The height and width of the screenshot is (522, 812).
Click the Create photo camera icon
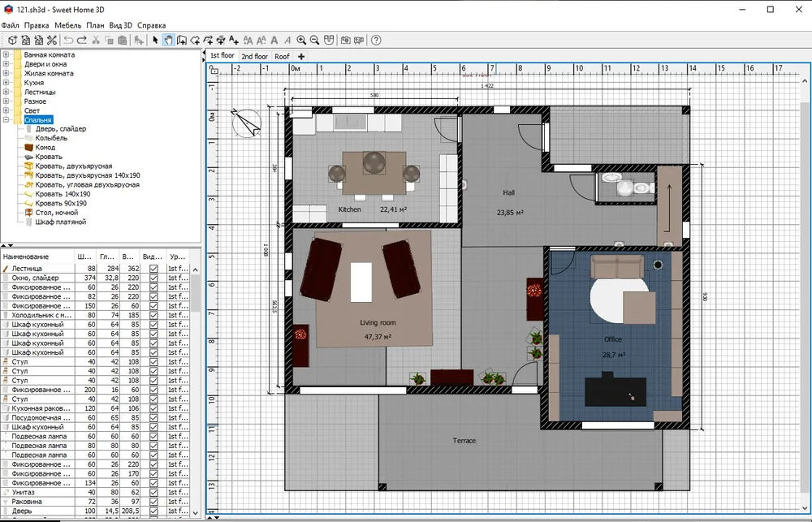click(345, 40)
